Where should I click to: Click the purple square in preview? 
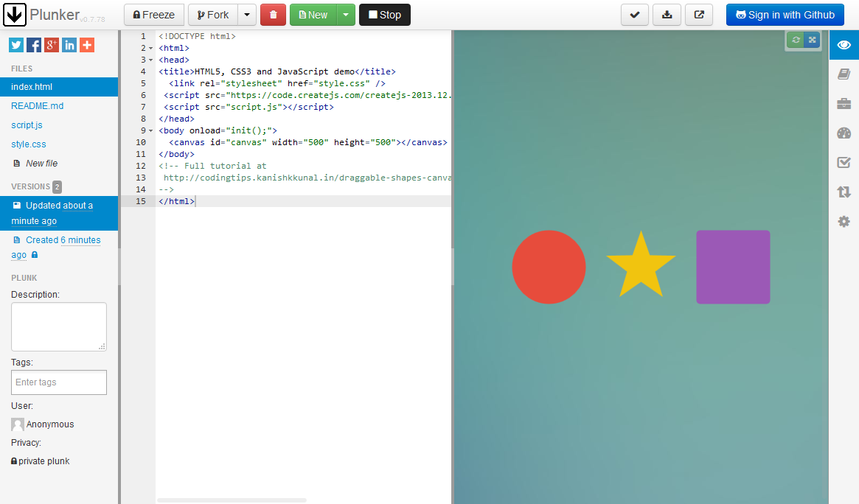(x=733, y=267)
